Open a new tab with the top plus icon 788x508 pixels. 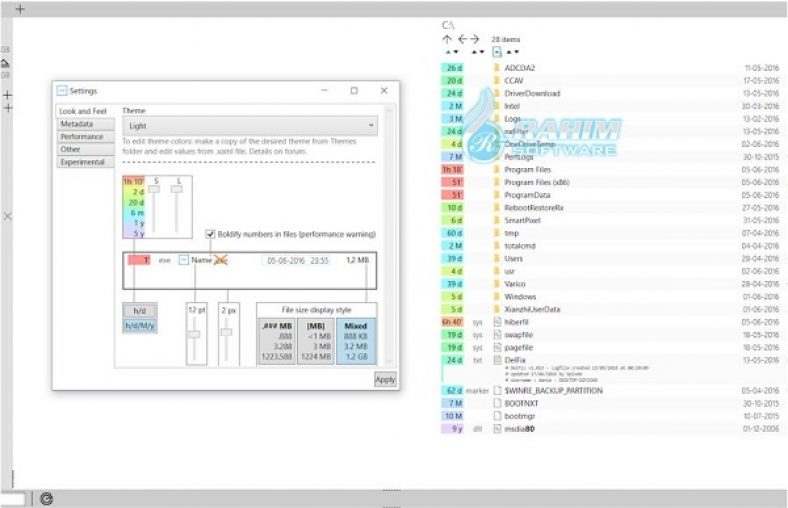(20, 9)
